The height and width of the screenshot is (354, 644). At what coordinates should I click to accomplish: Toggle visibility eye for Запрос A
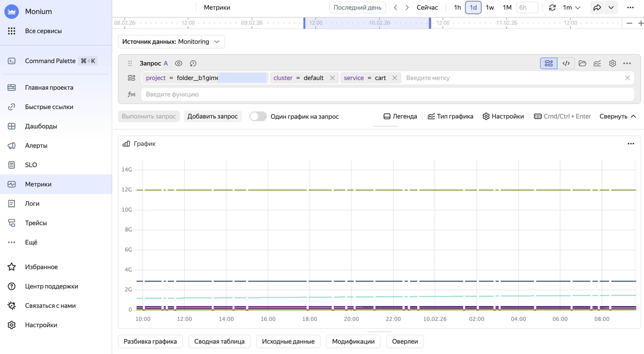(178, 64)
